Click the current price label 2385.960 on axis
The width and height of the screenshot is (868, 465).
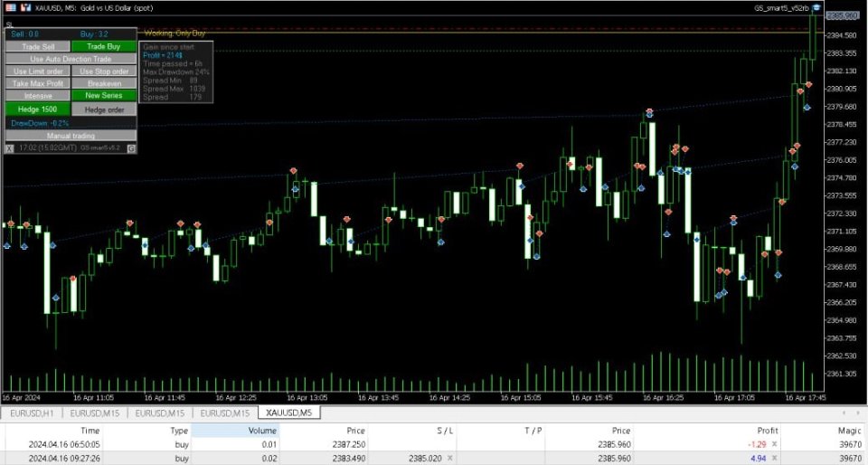click(840, 15)
